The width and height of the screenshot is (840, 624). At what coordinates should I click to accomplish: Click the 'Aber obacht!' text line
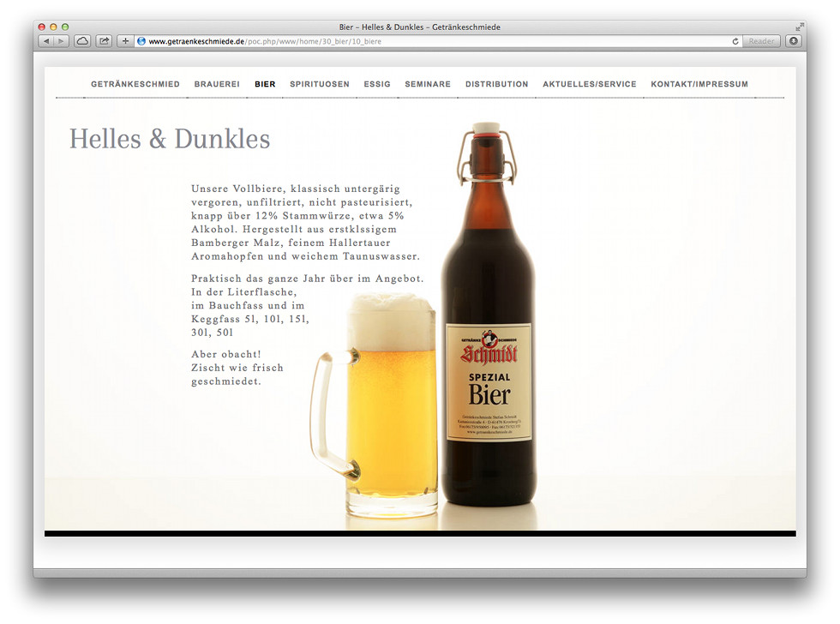click(226, 354)
